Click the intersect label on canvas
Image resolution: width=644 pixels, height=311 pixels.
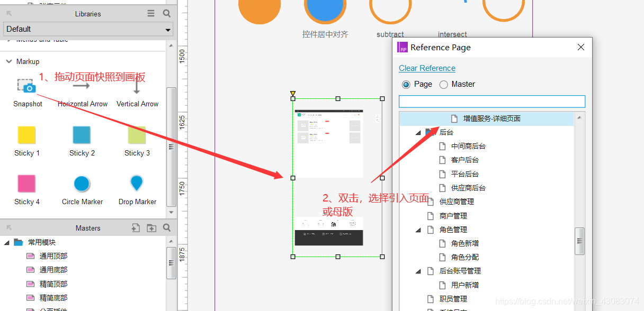click(452, 34)
